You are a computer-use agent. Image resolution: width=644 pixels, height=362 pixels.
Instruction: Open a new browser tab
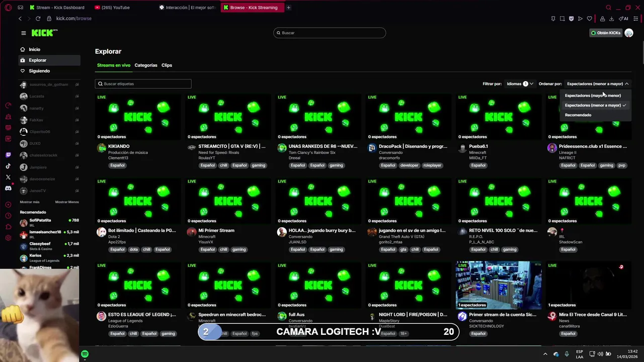288,8
